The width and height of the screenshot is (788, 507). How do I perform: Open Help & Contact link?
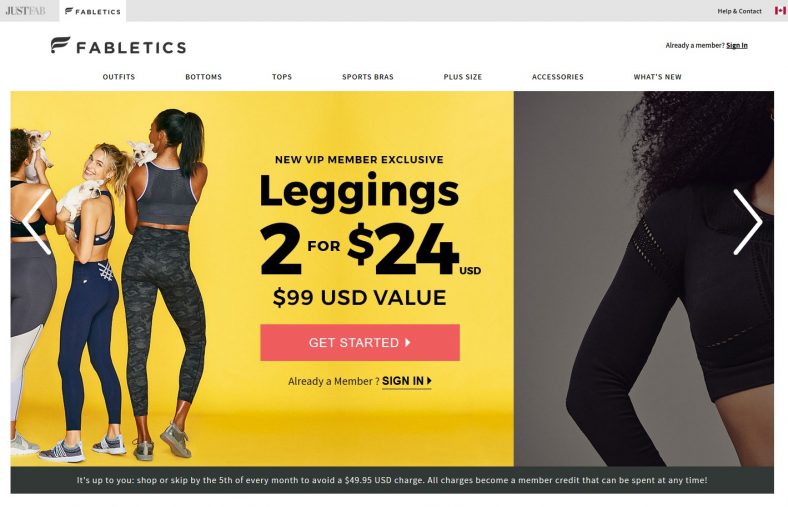(x=739, y=11)
